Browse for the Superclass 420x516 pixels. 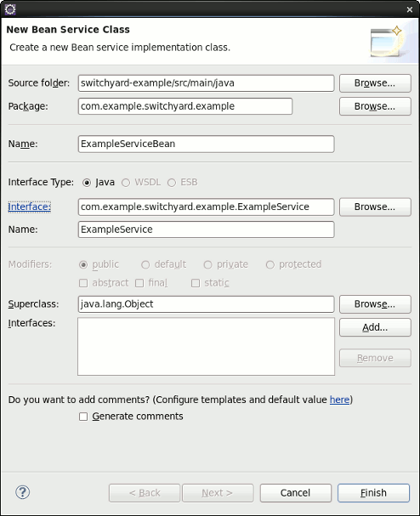(x=375, y=304)
